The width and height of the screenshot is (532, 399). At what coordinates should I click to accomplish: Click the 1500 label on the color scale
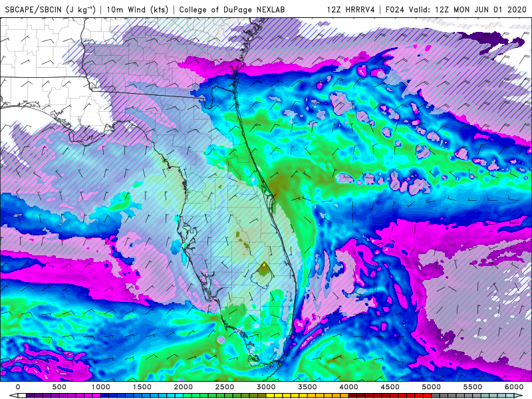tap(142, 387)
